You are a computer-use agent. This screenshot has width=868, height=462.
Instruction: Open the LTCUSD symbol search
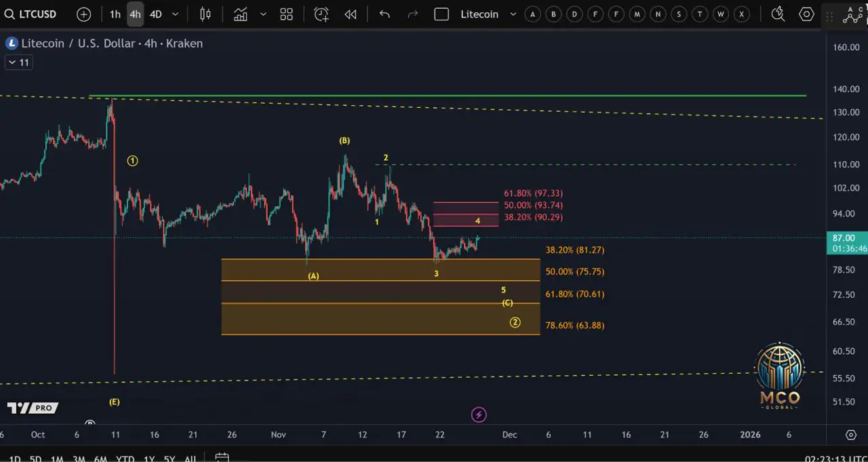coord(31,14)
